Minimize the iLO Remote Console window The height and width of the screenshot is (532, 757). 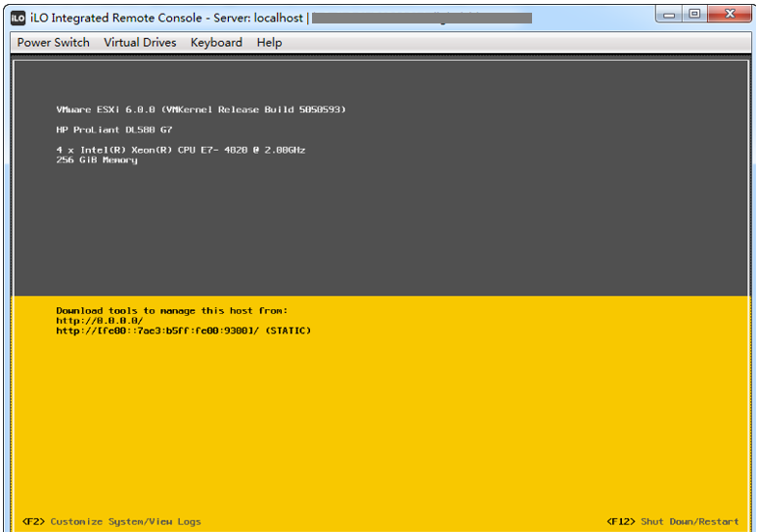point(669,14)
